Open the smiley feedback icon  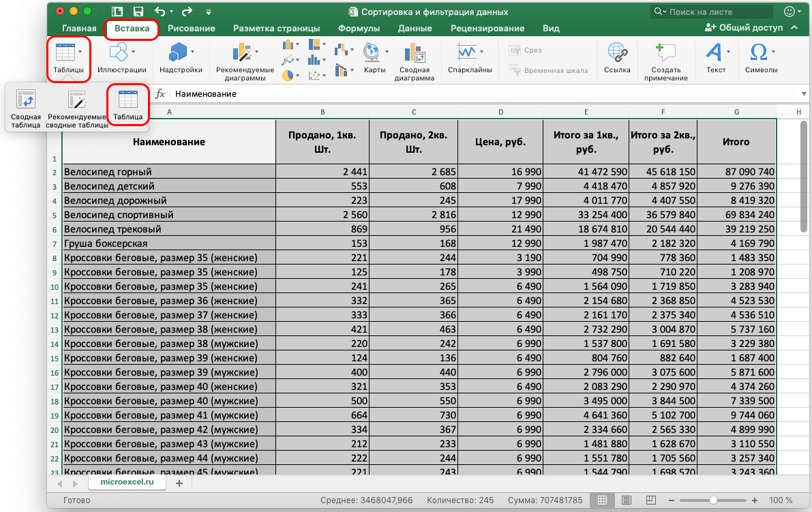pos(790,12)
